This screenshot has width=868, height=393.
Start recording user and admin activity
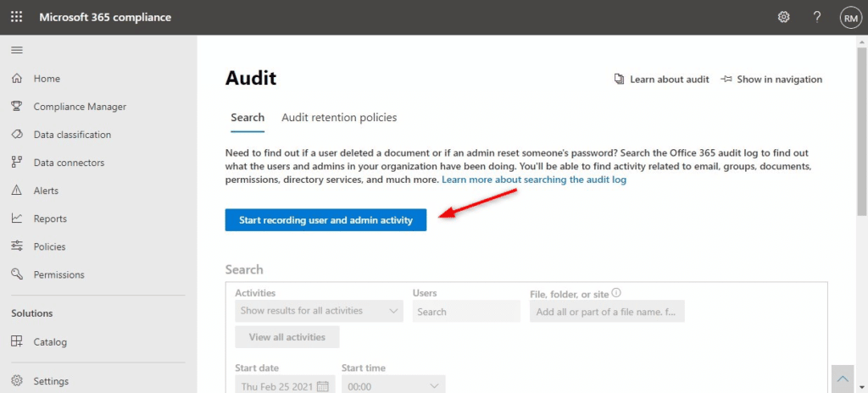click(325, 219)
